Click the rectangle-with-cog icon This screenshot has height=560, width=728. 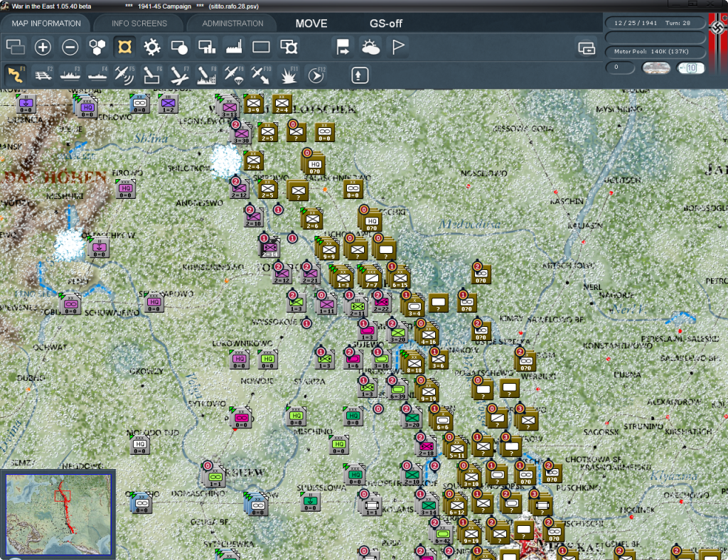pyautogui.click(x=289, y=47)
